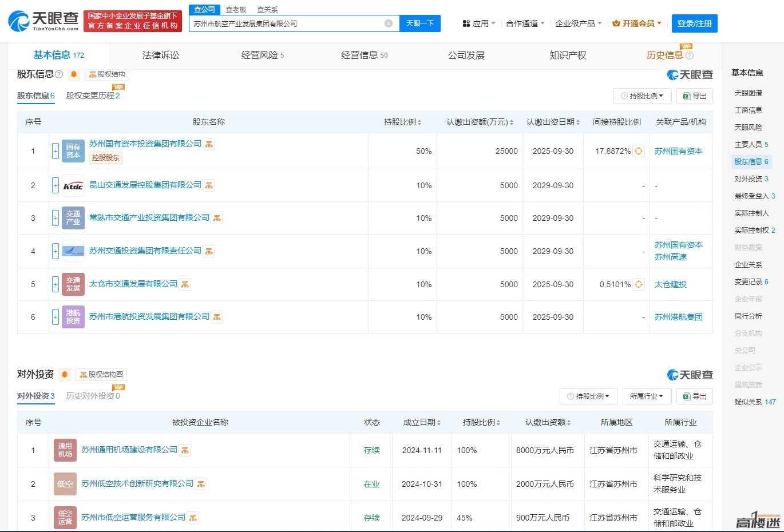Select the 查关系 search tab

coord(267,10)
